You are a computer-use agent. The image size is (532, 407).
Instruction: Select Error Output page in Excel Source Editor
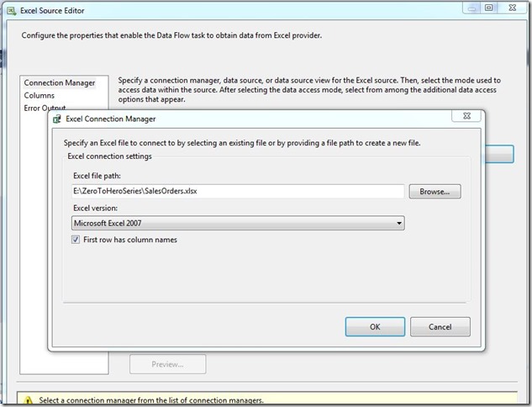coord(45,108)
